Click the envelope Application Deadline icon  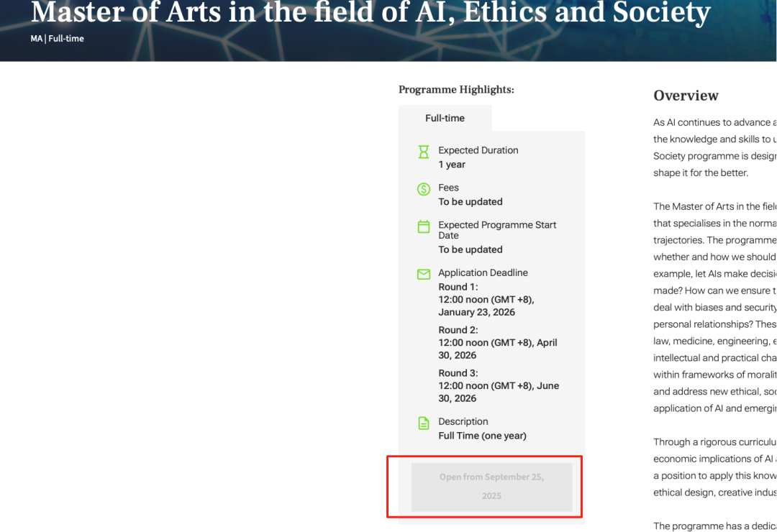424,274
